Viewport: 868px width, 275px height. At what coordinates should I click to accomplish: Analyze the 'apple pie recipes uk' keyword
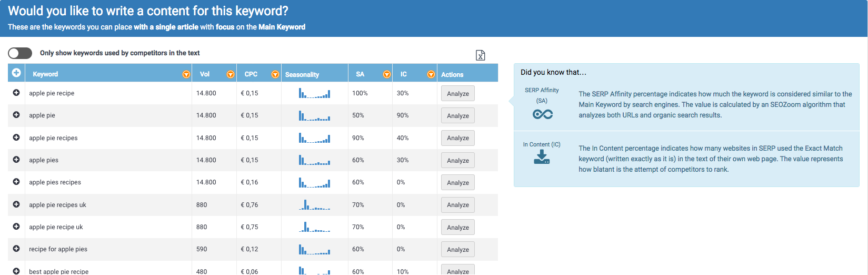(458, 205)
